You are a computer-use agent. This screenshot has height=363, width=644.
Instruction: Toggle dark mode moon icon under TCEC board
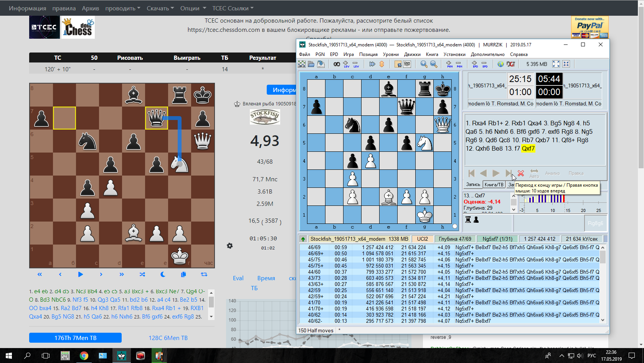pyautogui.click(x=163, y=274)
